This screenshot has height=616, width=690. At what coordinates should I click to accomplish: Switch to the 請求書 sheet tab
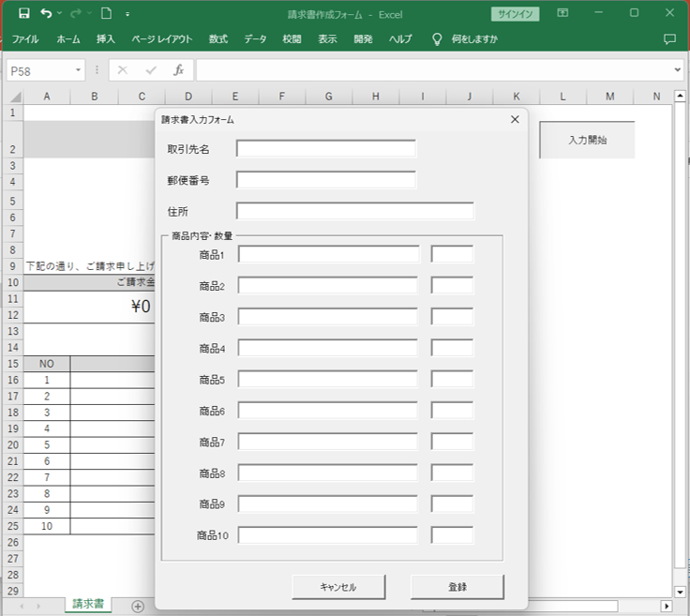[88, 605]
